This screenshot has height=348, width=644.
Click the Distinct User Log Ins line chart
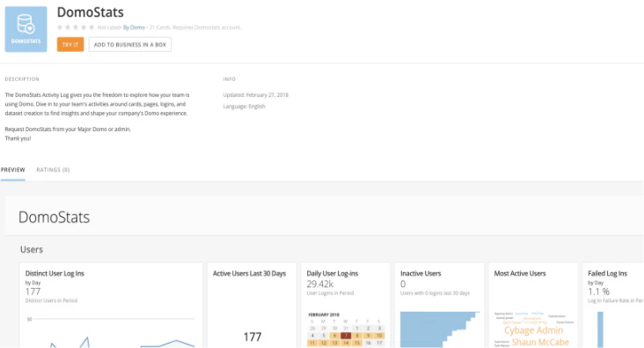tap(110, 332)
